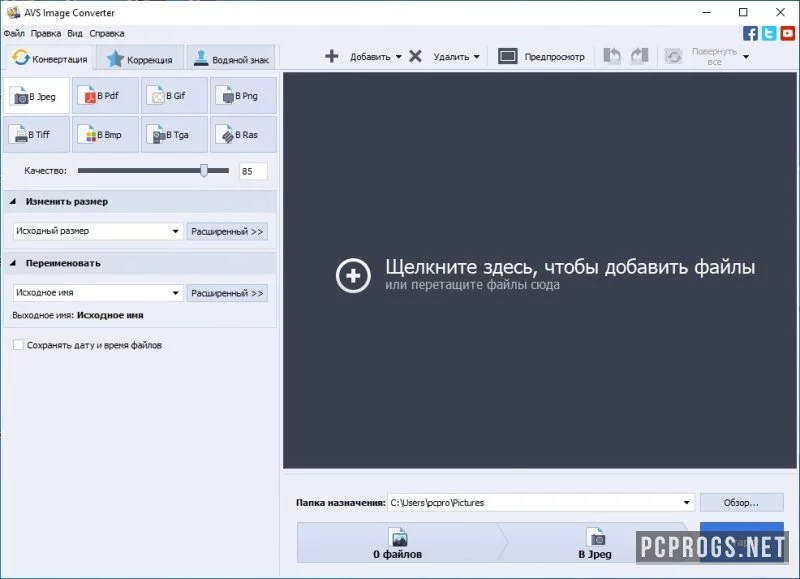Screen dimensions: 800x579
Task: Click the Предпросмотр preview screen icon
Action: [508, 56]
